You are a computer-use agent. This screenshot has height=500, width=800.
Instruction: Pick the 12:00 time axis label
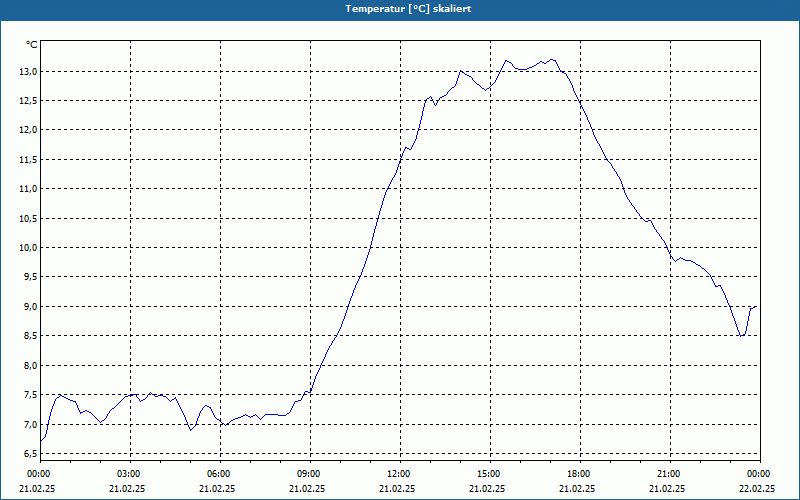[400, 474]
